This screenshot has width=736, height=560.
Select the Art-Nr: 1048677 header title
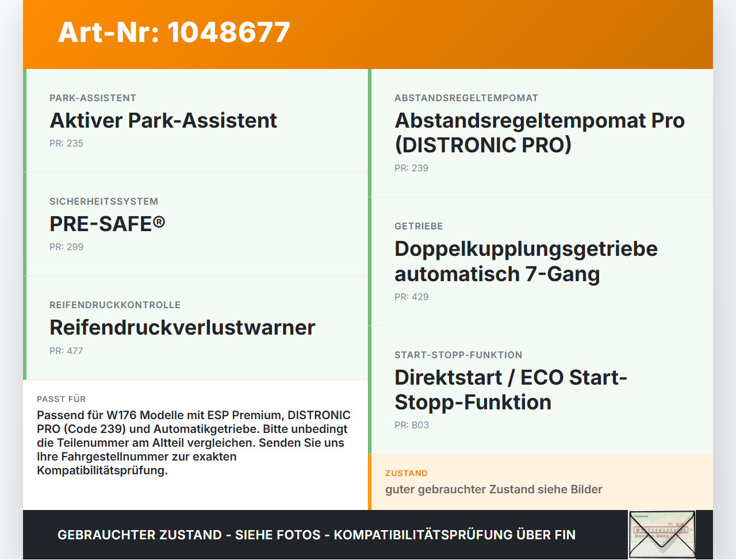pyautogui.click(x=174, y=32)
